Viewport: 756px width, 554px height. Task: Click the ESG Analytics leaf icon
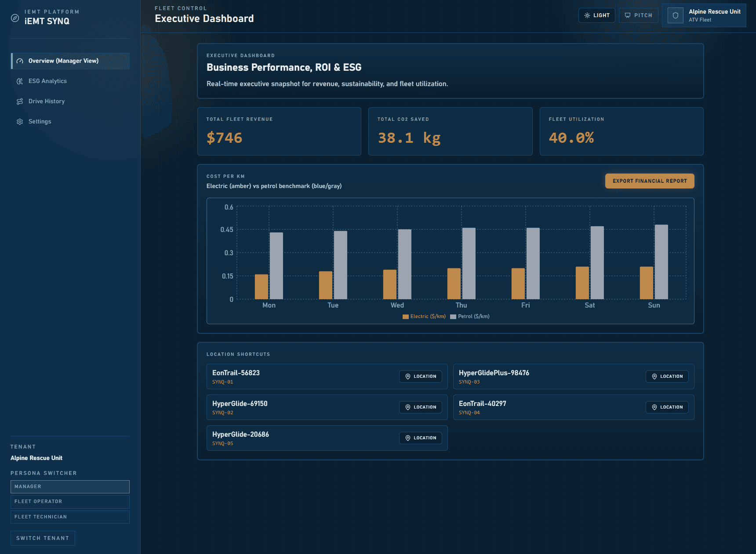pyautogui.click(x=20, y=81)
